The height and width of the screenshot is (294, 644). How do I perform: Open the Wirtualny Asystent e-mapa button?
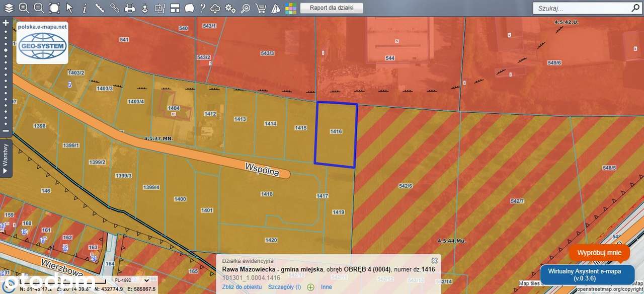click(x=588, y=274)
